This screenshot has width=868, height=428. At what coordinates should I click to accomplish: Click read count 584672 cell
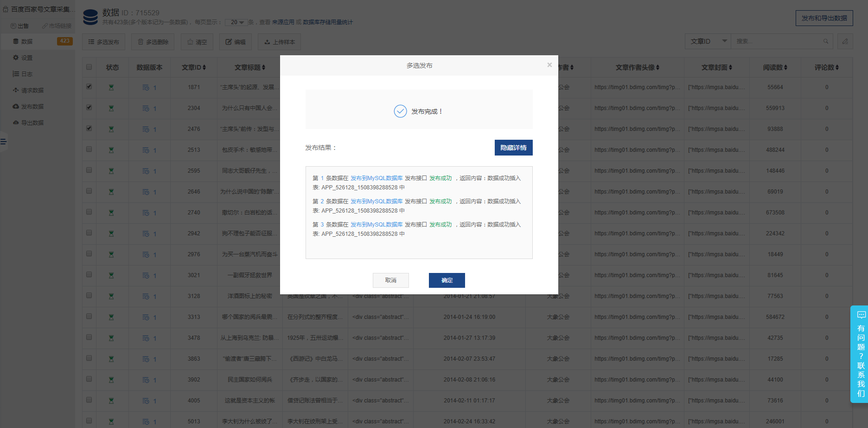tap(775, 317)
